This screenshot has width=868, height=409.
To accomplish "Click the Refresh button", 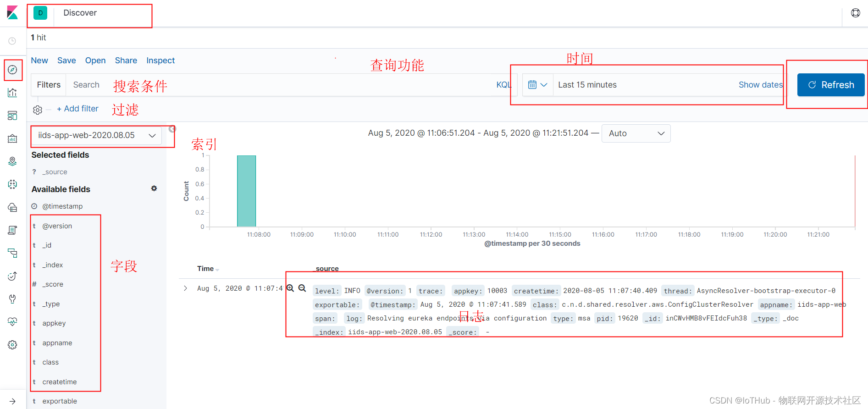I will (831, 85).
